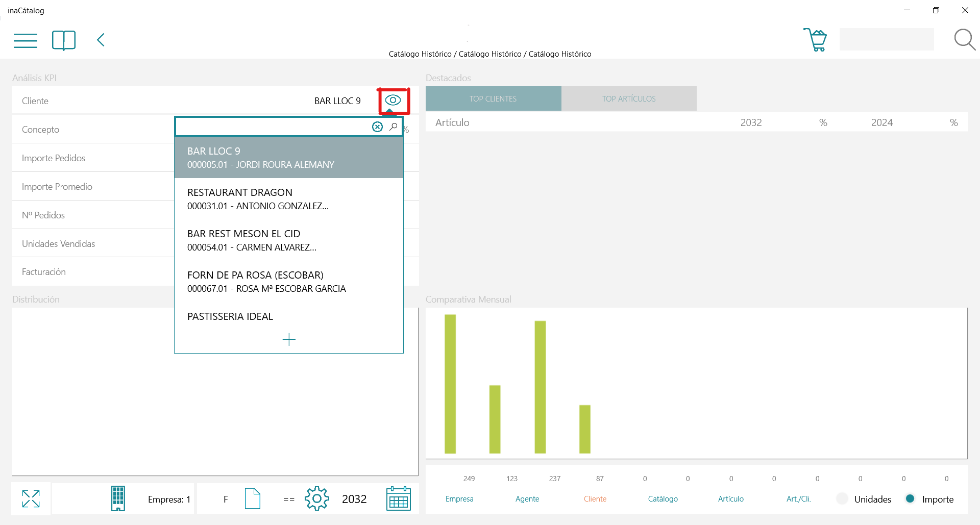Screen dimensions: 980x525
Task: Click the F document type label
Action: 226,499
